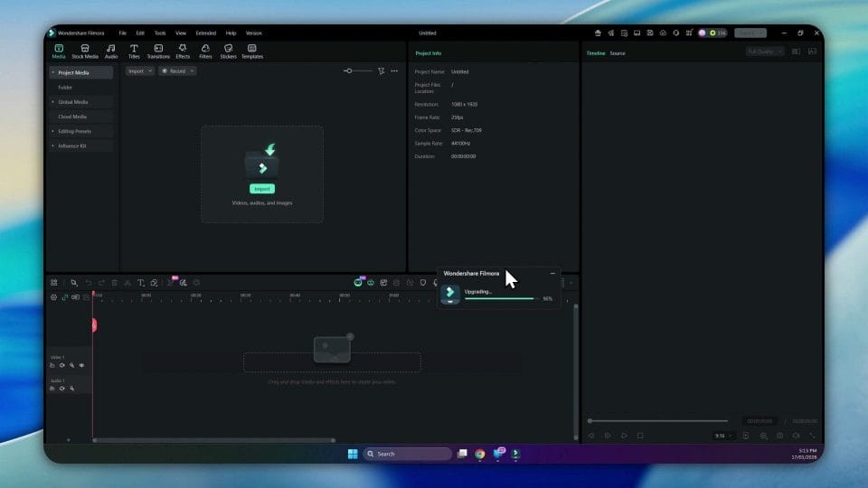Open the Stickers tab
Image resolution: width=868 pixels, height=488 pixels.
228,51
